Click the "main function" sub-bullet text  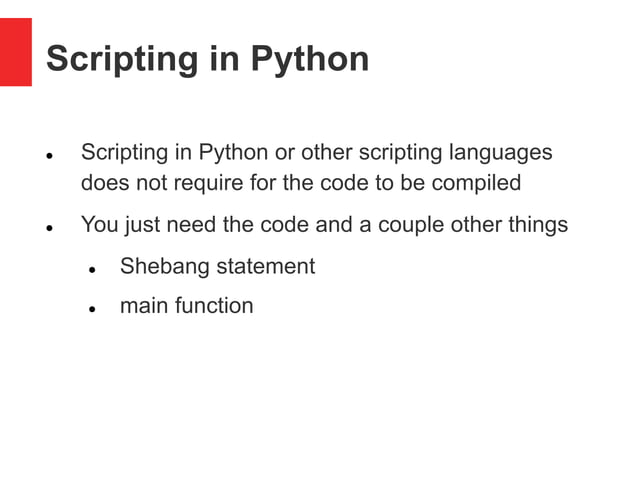click(186, 306)
